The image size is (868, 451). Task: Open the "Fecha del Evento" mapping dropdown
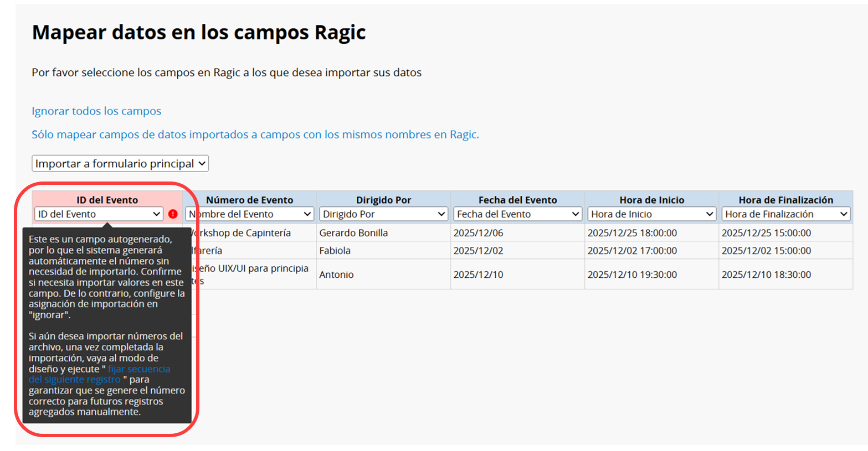click(x=517, y=214)
